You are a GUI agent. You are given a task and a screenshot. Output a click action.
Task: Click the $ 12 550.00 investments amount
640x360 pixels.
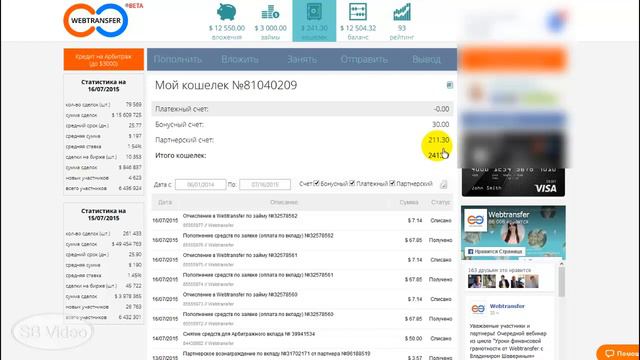click(x=227, y=28)
